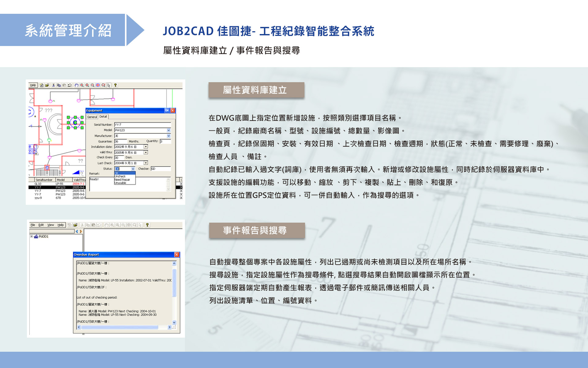Image resolution: width=588 pixels, height=368 pixels.
Task: Click the blue back arrow above PoDD1 tree
Action: pos(77,231)
